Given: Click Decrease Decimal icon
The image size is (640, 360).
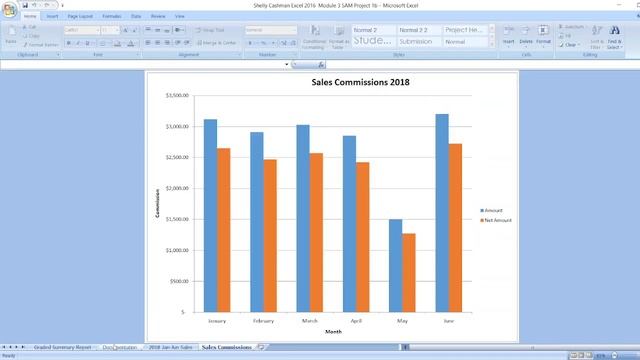Looking at the screenshot, I should point(293,43).
